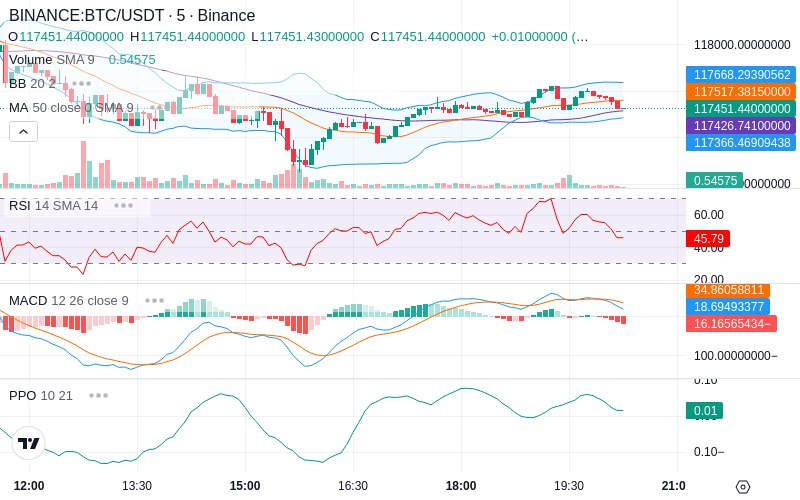Click the volume value label 0.54575
The image size is (800, 500).
[x=714, y=181]
